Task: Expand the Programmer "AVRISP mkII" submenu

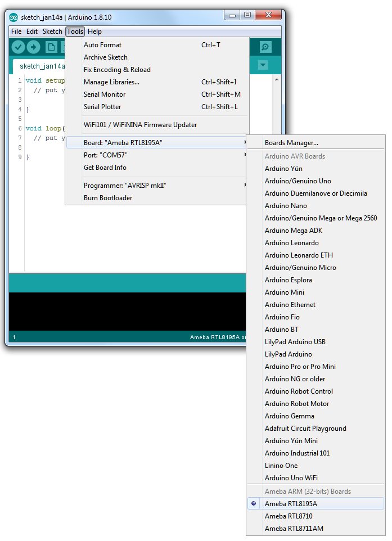Action: (157, 185)
